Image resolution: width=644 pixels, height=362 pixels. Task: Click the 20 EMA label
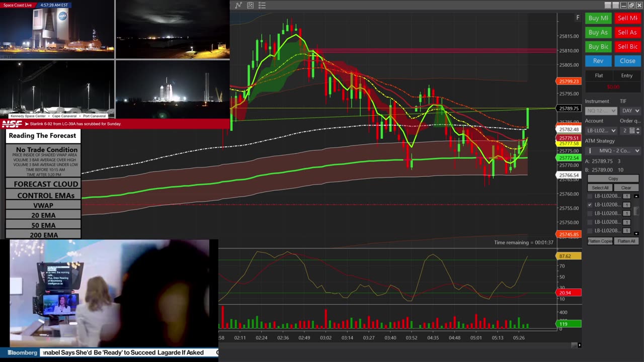(43, 215)
